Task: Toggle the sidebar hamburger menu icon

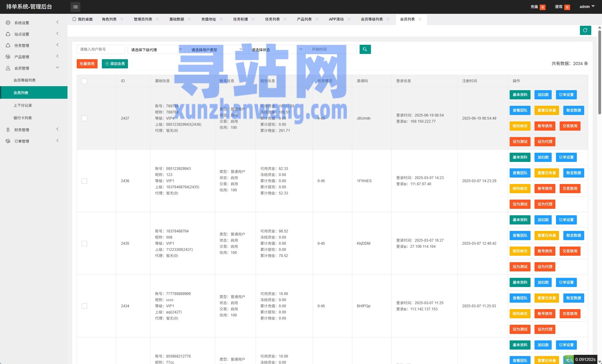Action: [x=75, y=7]
